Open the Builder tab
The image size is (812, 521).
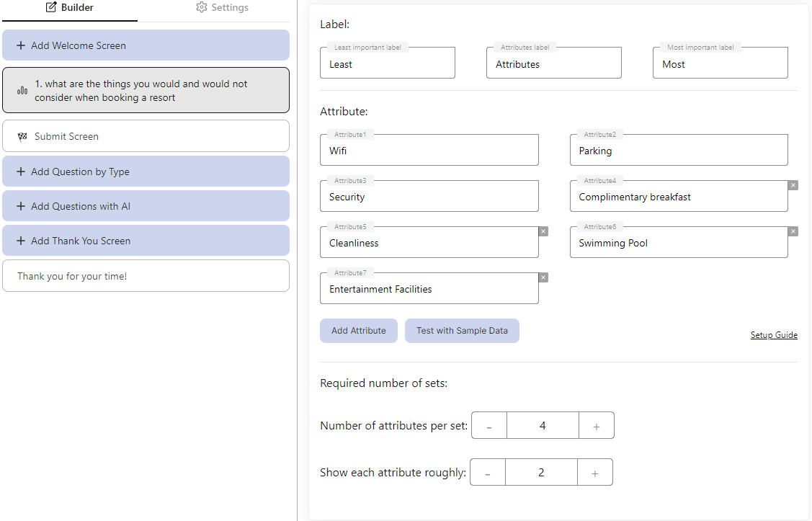tap(70, 8)
